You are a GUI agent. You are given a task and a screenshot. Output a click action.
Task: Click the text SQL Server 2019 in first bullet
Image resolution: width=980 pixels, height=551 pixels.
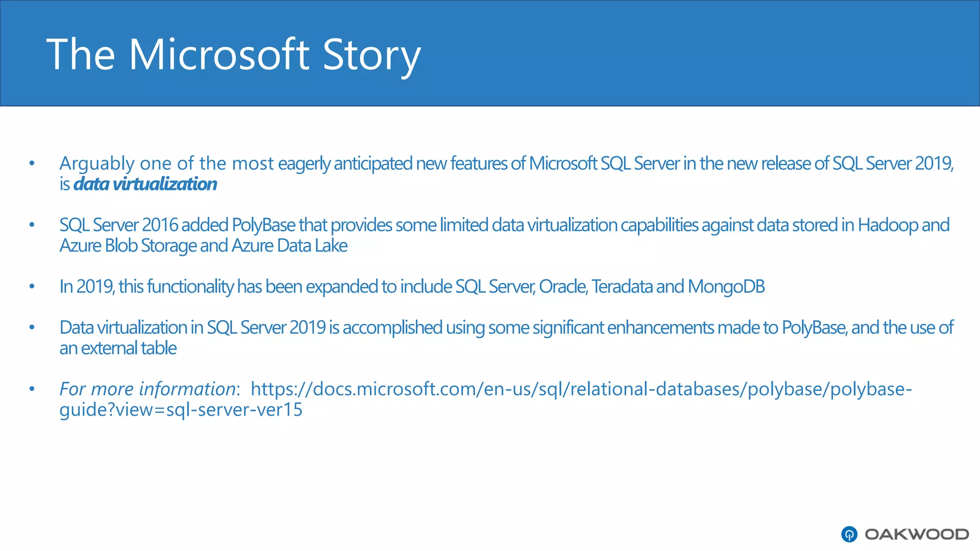(x=893, y=164)
